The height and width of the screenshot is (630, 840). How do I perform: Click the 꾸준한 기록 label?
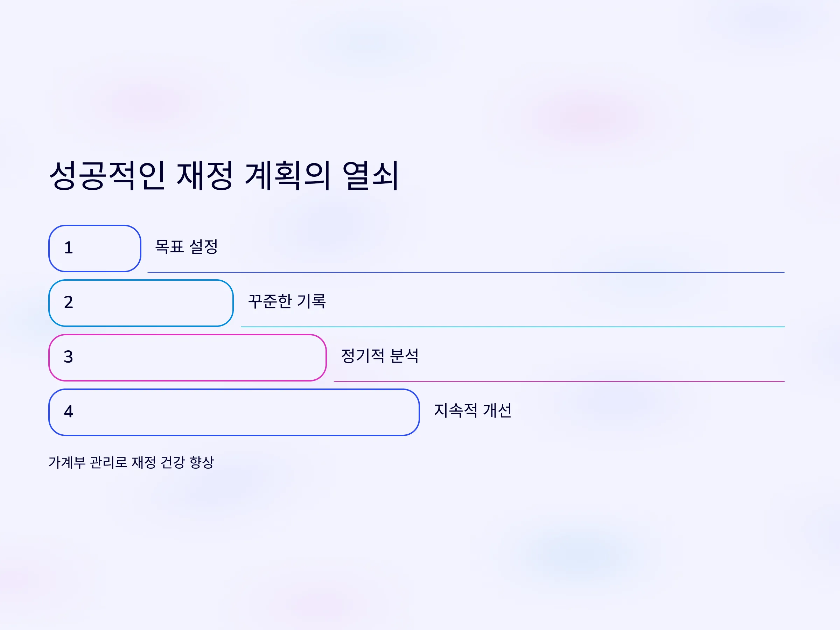click(287, 301)
